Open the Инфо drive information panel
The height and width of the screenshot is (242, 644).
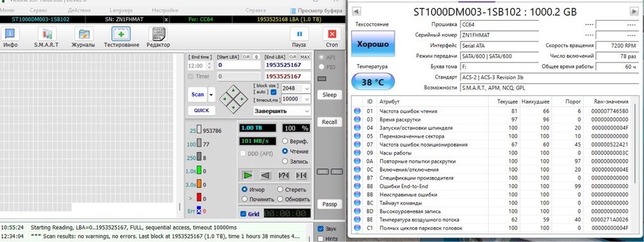click(10, 37)
